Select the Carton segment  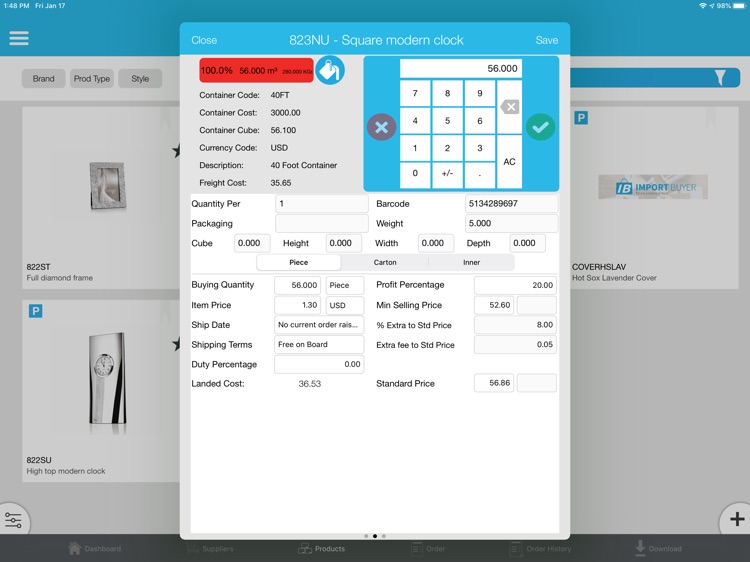point(385,262)
